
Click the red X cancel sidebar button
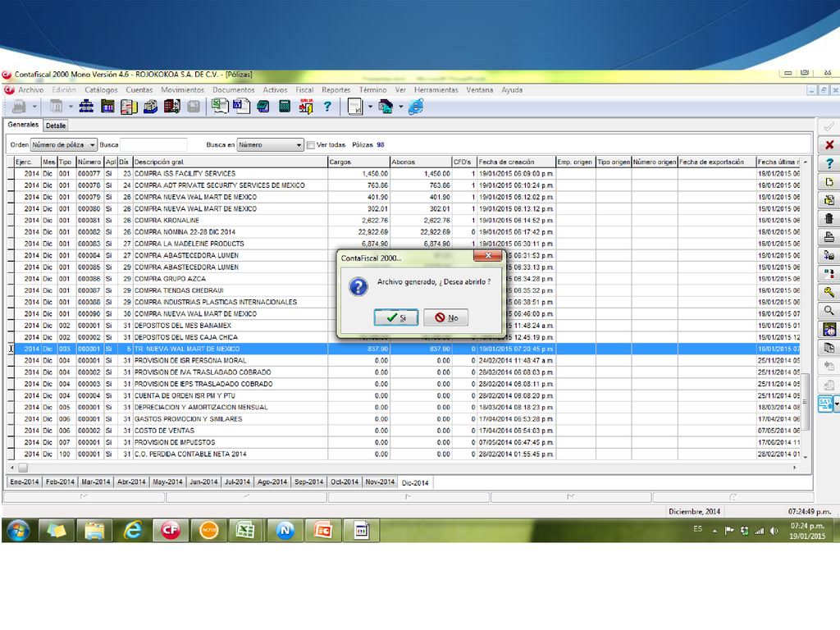[829, 144]
